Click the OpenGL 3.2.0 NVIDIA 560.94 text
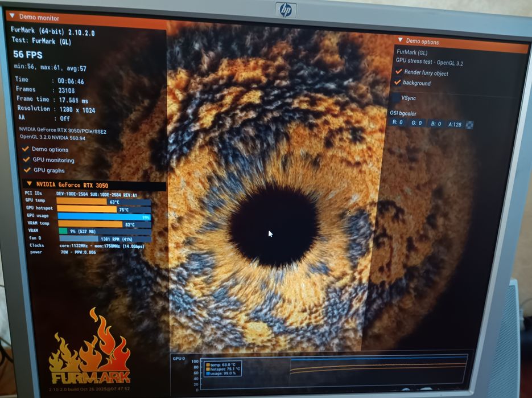This screenshot has height=398, width=532. click(x=52, y=137)
